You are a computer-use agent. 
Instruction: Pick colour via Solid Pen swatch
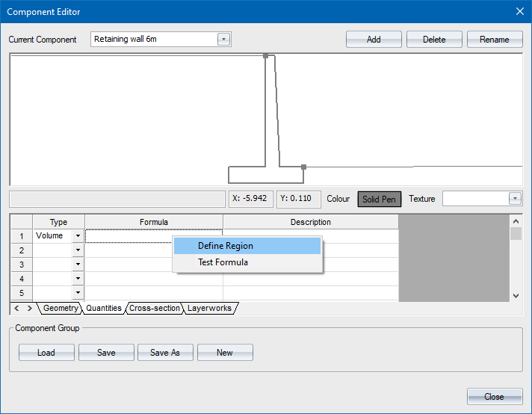point(380,199)
